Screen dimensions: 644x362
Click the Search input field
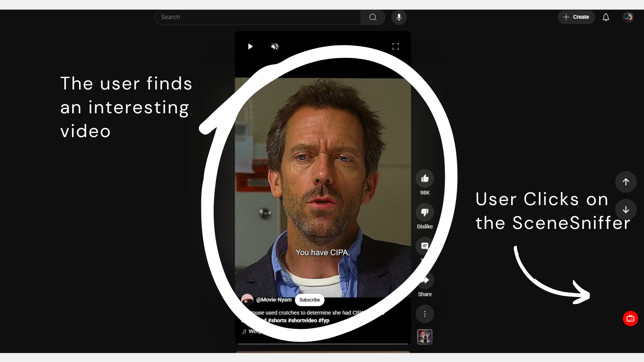click(258, 17)
